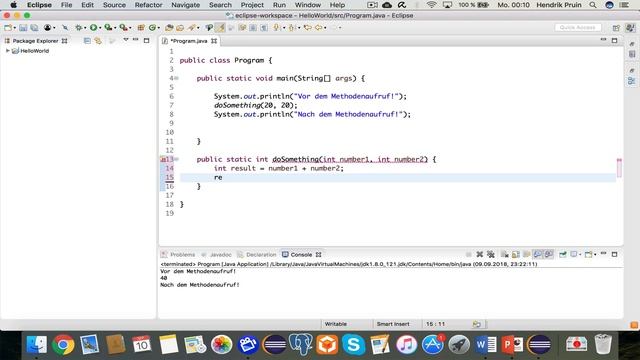Toggle Scroll Lock in the Console toolbar

516,254
